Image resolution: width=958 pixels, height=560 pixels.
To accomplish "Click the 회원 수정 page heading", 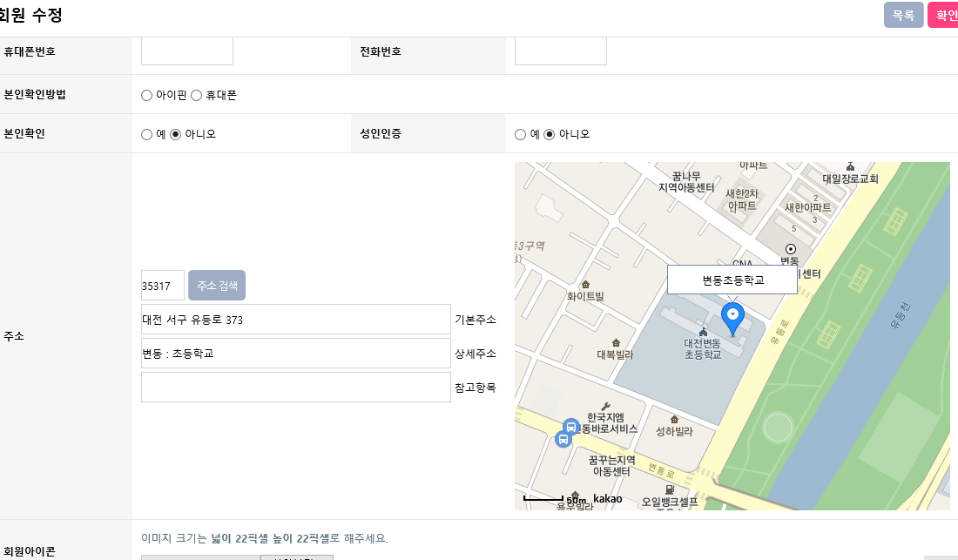I will [x=30, y=15].
